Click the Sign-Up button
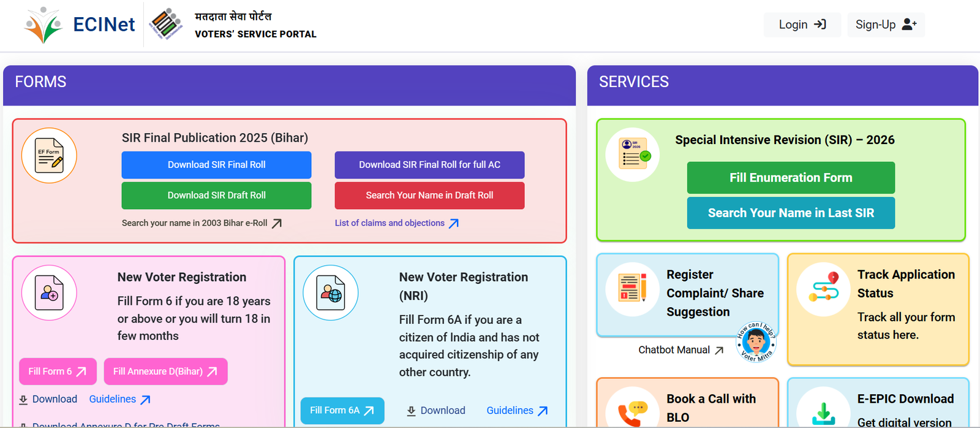 tap(885, 25)
